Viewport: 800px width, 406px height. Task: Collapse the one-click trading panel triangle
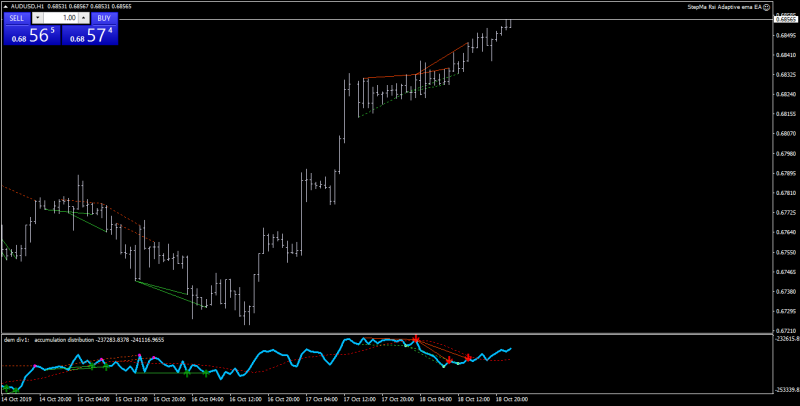(6, 7)
